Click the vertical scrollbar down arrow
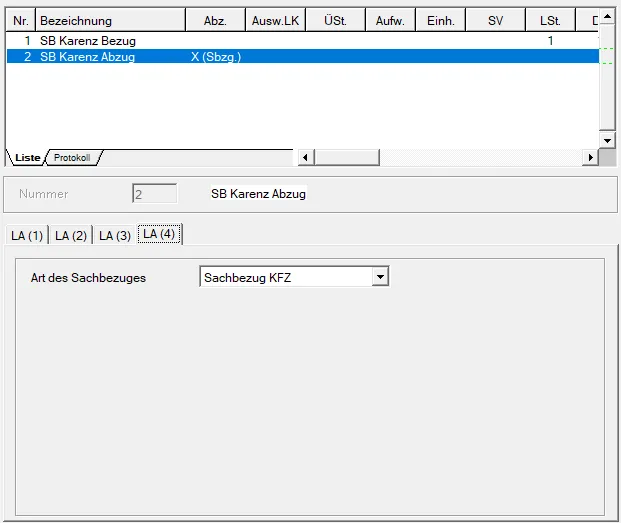The height and width of the screenshot is (523, 621). click(x=607, y=140)
